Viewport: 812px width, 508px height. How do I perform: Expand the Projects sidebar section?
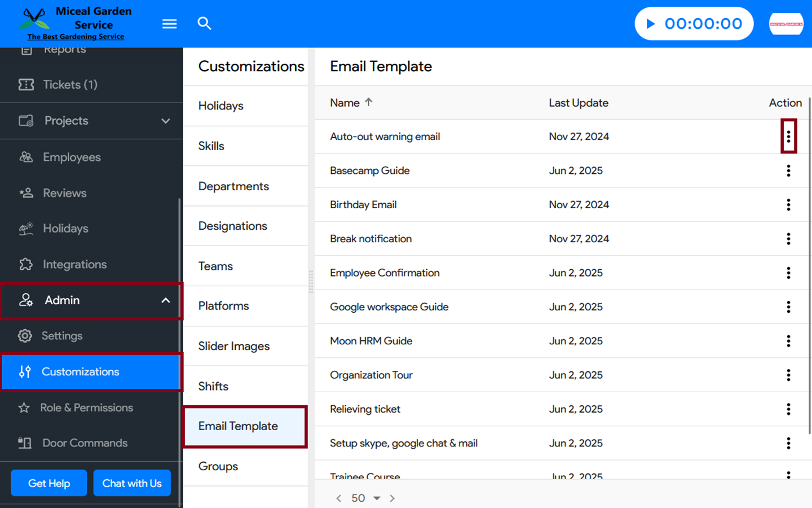tap(165, 121)
